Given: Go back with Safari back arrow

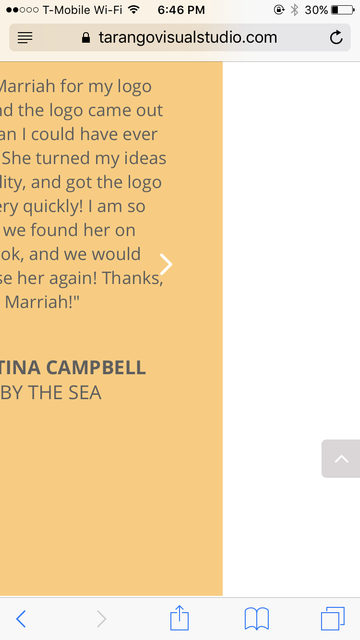Looking at the screenshot, I should [x=21, y=619].
